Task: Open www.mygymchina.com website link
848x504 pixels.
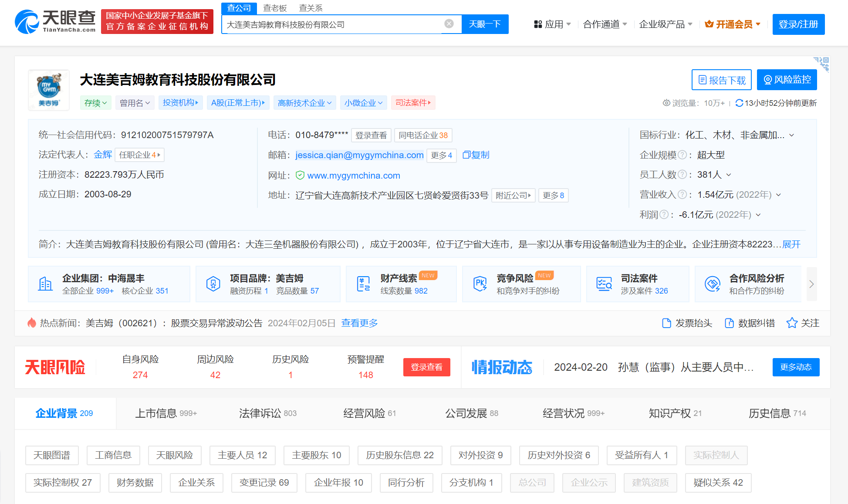Action: click(x=354, y=175)
